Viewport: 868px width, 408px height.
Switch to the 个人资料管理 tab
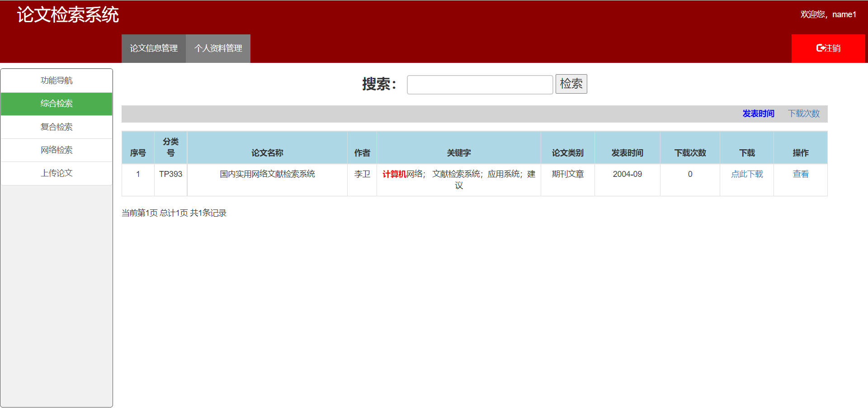click(218, 48)
